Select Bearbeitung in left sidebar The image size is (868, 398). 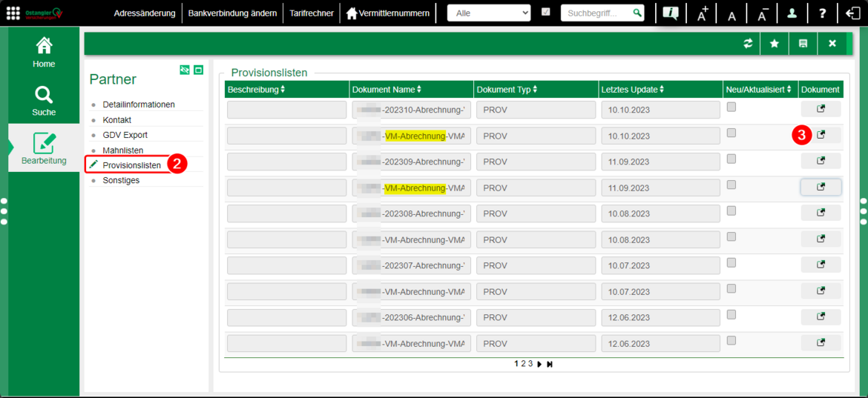pyautogui.click(x=44, y=149)
